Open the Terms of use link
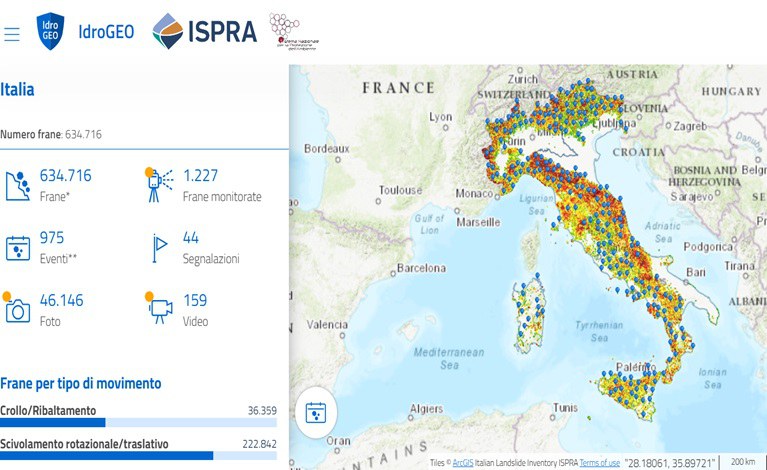Screen dimensions: 767x470 600,463
